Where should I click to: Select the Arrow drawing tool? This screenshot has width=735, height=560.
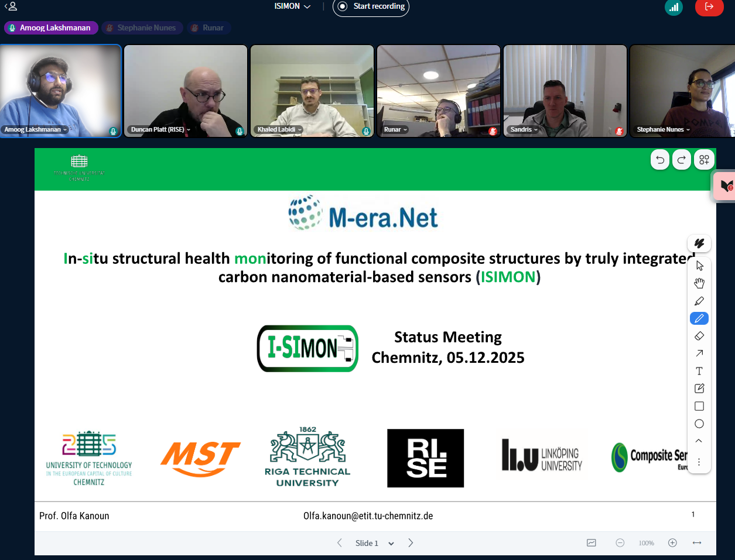[699, 353]
